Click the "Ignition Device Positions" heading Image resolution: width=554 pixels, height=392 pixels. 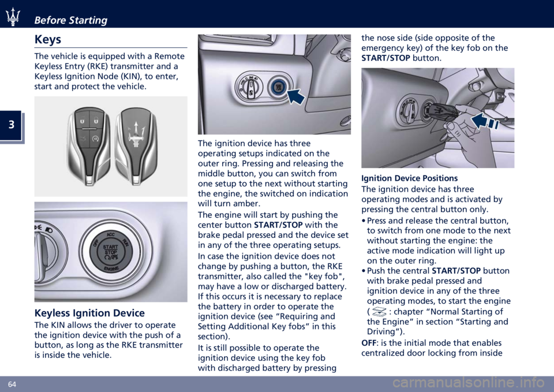410,178
